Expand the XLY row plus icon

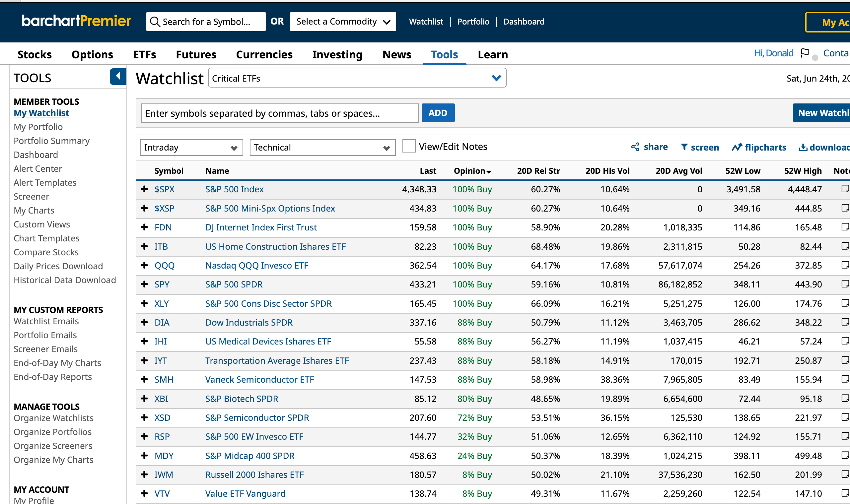coord(144,303)
